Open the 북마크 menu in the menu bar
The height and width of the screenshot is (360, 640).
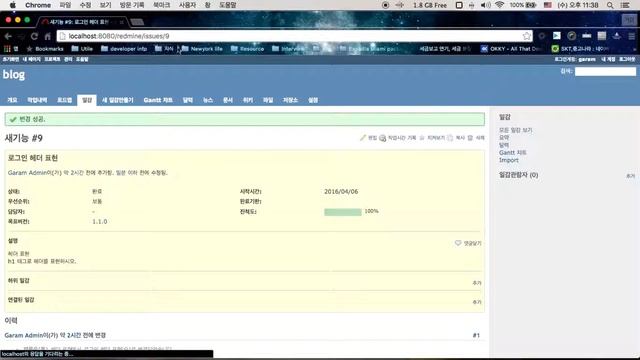tap(161, 5)
